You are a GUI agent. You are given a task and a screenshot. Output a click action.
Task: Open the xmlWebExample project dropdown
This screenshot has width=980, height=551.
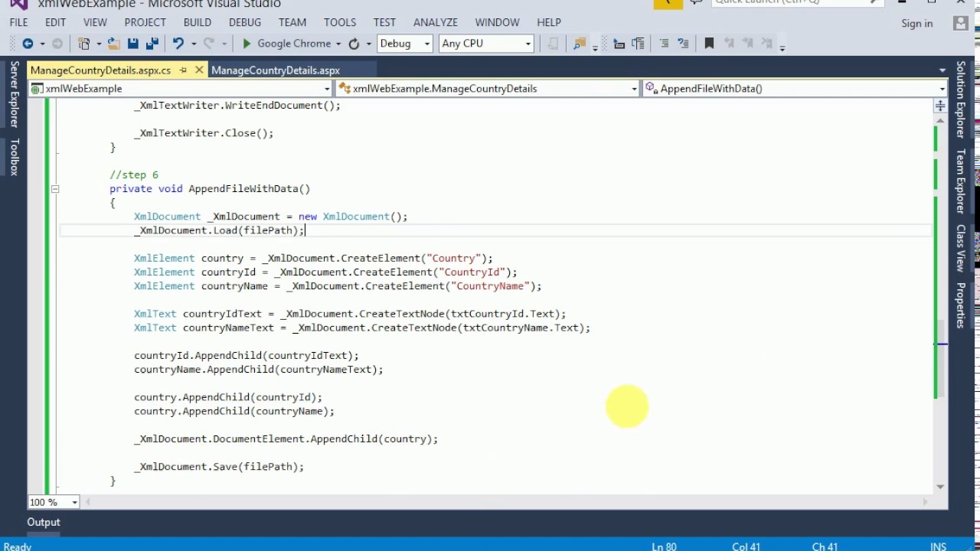point(181,89)
